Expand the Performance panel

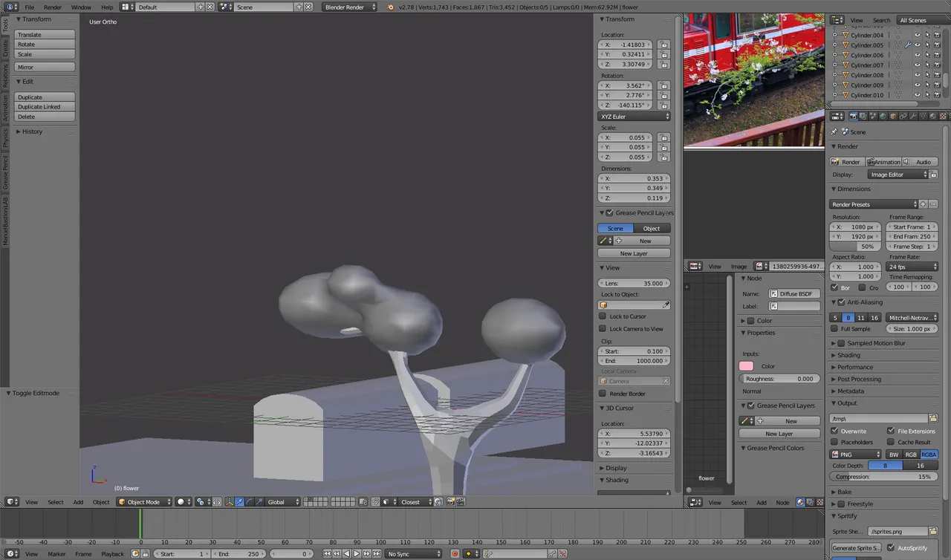click(855, 367)
